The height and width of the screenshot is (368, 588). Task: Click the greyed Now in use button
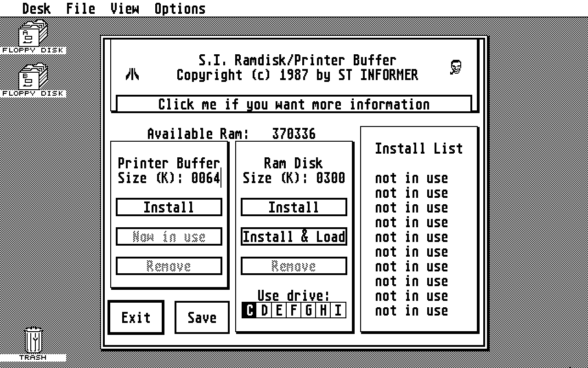tap(169, 236)
